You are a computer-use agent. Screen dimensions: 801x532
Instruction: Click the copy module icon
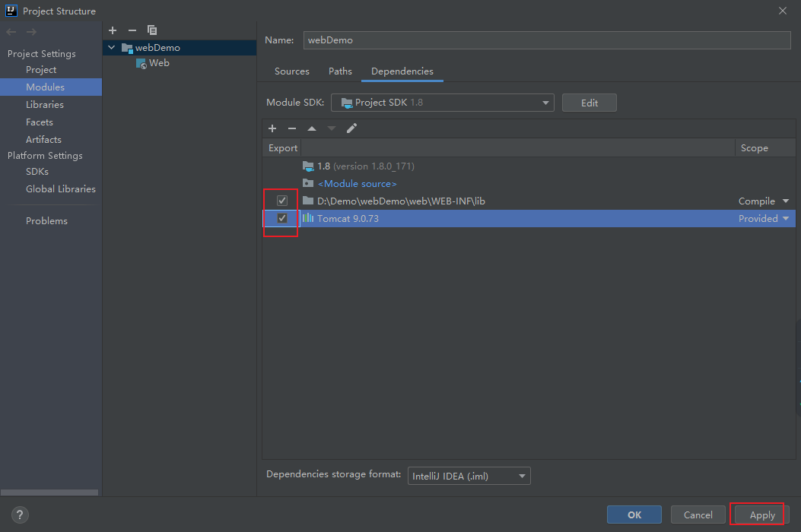(x=152, y=30)
